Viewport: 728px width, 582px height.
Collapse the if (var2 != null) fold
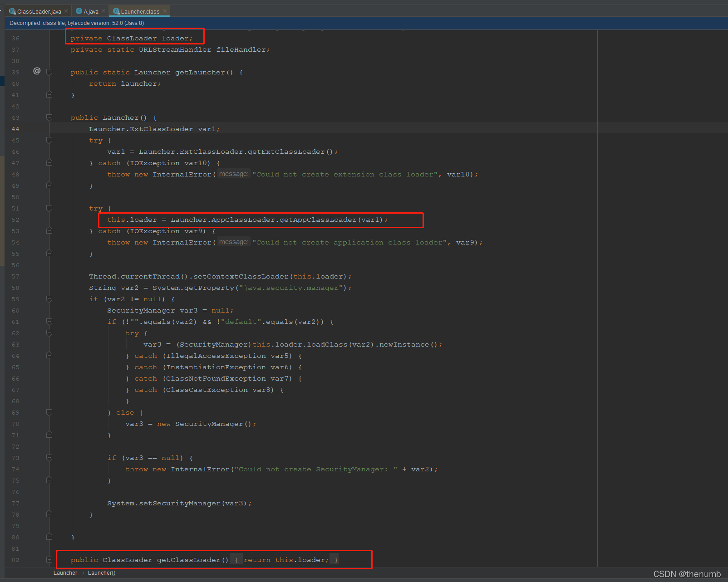(49, 299)
